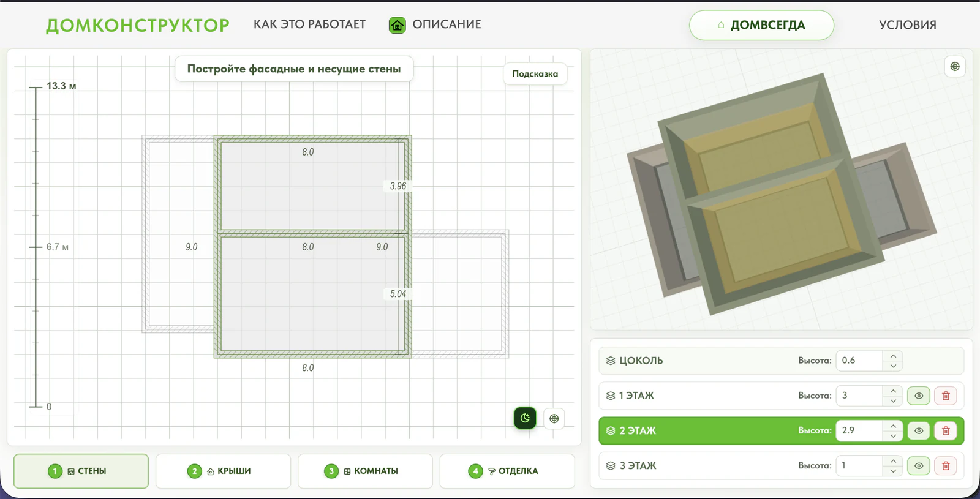Delete the 3 ЭТАЖ floor
Screen dimensions: 980x499
pyautogui.click(x=946, y=466)
